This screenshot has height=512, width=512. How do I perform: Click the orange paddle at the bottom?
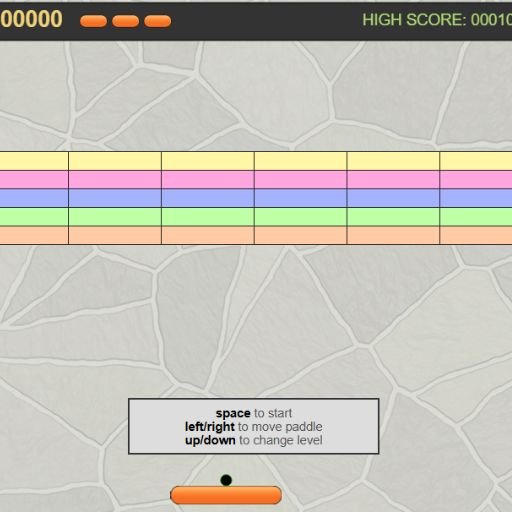[226, 495]
